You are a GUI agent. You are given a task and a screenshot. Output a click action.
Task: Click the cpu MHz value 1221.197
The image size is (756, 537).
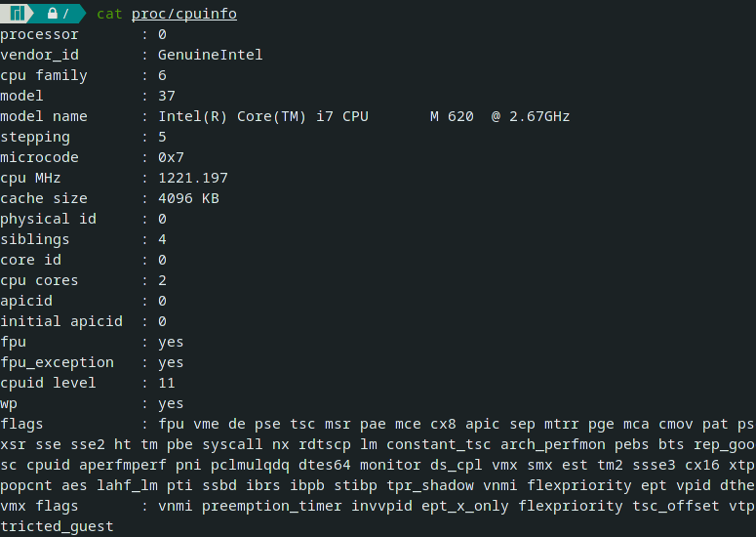click(192, 178)
